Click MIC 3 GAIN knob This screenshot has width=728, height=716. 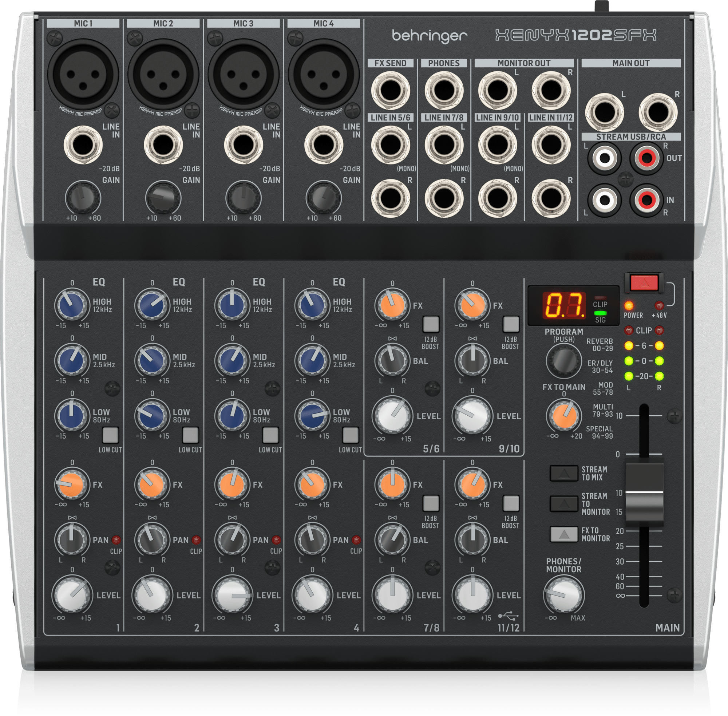(x=243, y=198)
